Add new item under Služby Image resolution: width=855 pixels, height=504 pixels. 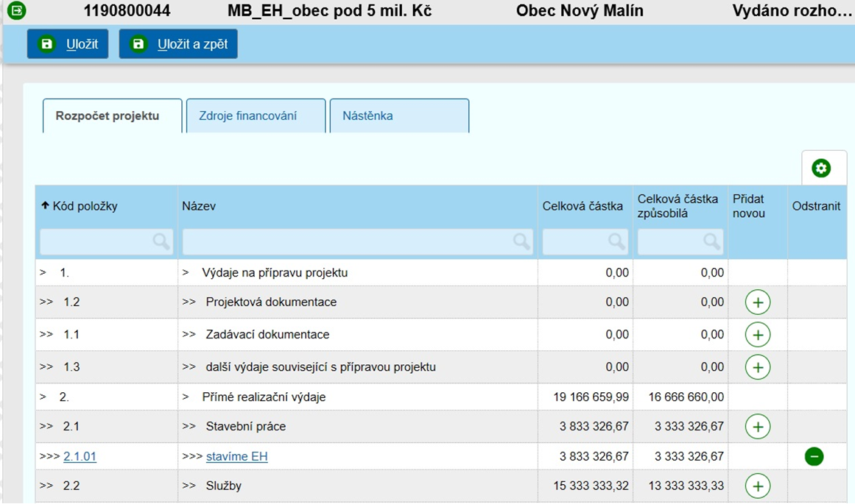coord(758,486)
